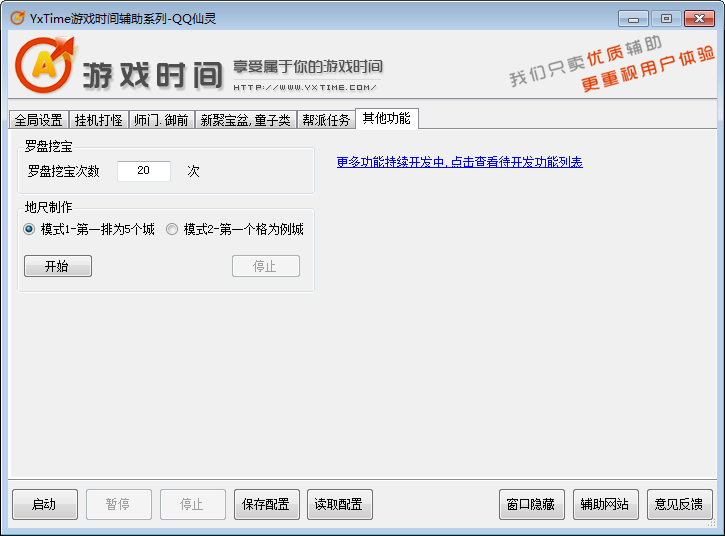Hide window with 窗口隐藏 button

pos(532,505)
